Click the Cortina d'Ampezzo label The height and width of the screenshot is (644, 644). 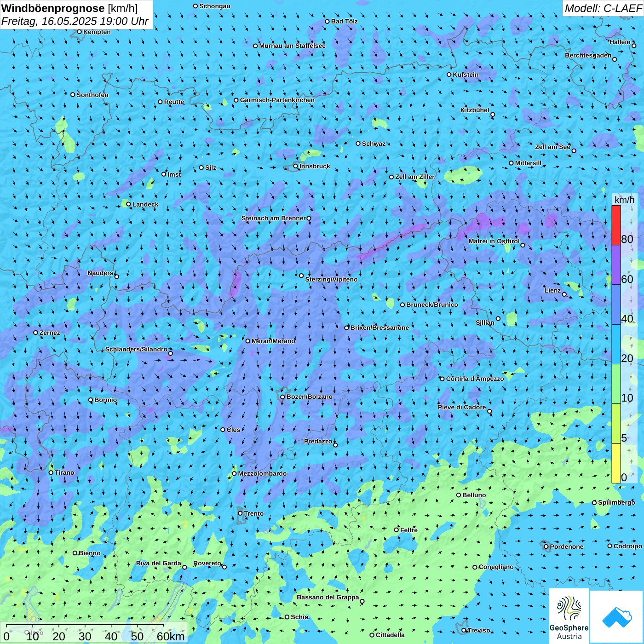475,379
